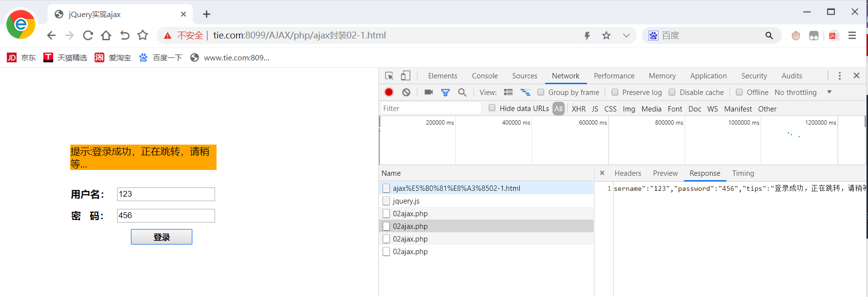Check Hide data URLs checkbox

[x=492, y=108]
